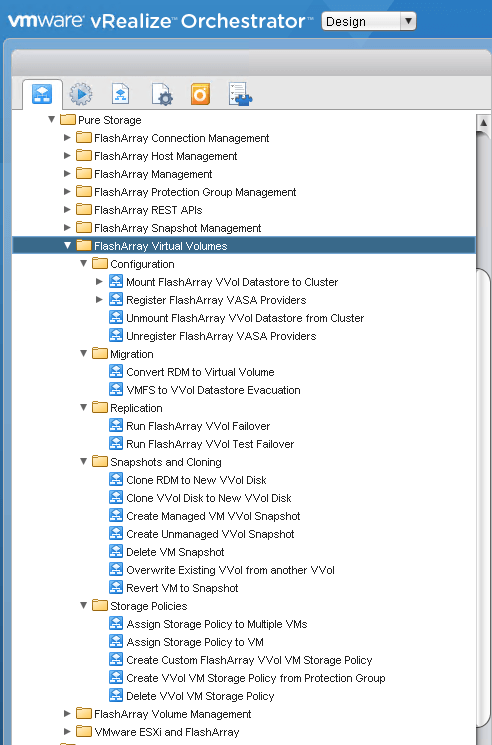Expand the FlashArray Host Management folder

[67, 156]
